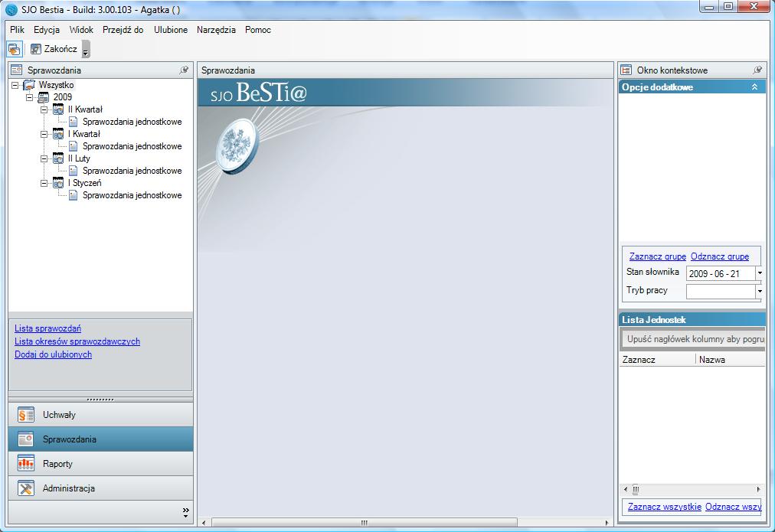
Task: Switch to the Administracja module
Action: click(x=100, y=488)
